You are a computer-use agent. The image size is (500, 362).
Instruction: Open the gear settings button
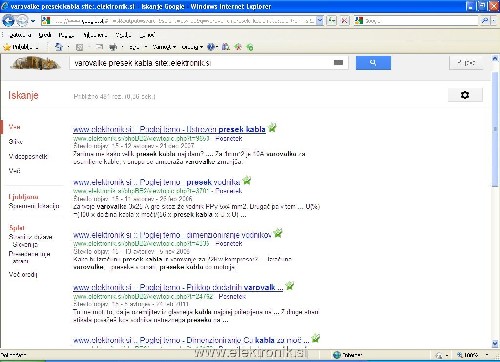(x=465, y=95)
